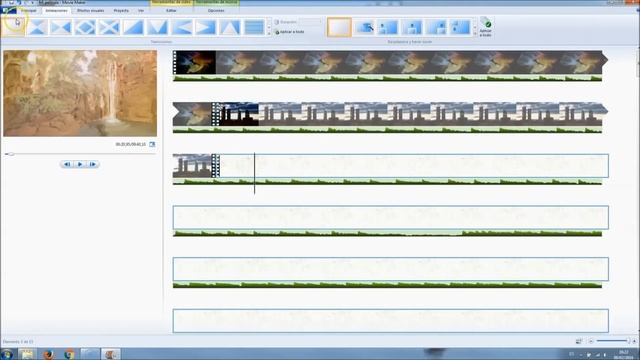Expand the pan and zoom gallery with its bottom arrow
Image resolution: width=640 pixels, height=360 pixels.
(x=475, y=34)
